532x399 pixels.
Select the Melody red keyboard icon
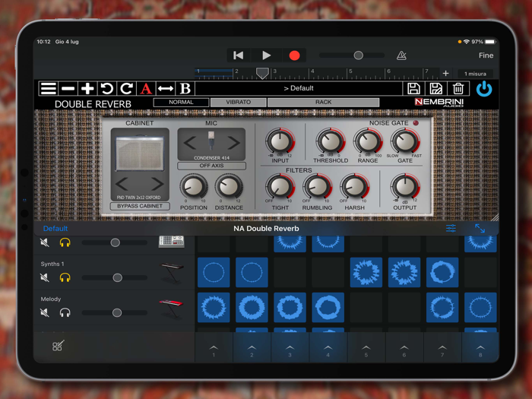pyautogui.click(x=172, y=308)
